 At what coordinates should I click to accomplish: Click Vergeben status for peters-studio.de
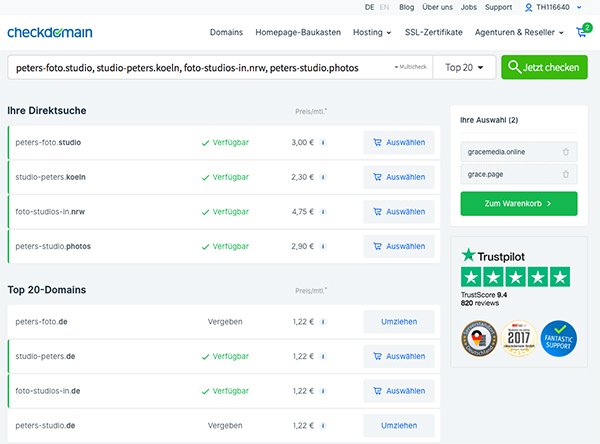(x=225, y=426)
